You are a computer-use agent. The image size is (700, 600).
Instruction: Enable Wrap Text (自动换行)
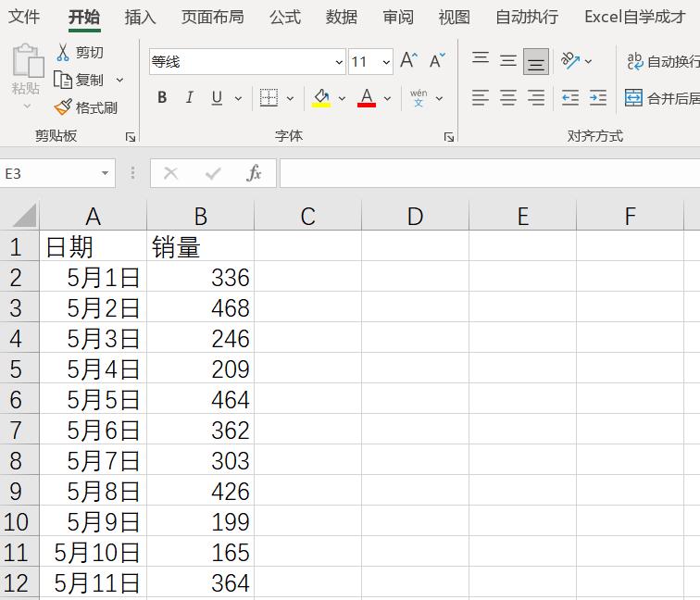click(663, 61)
